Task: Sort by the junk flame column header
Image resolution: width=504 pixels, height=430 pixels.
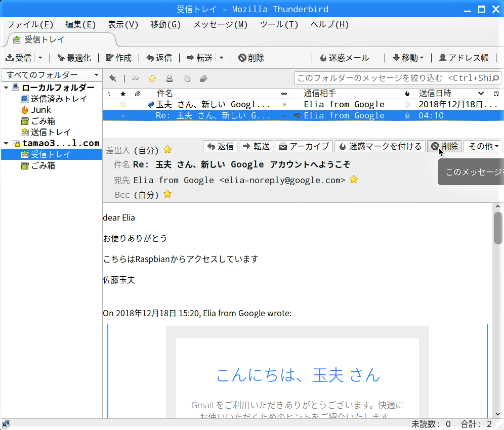Action: [407, 94]
